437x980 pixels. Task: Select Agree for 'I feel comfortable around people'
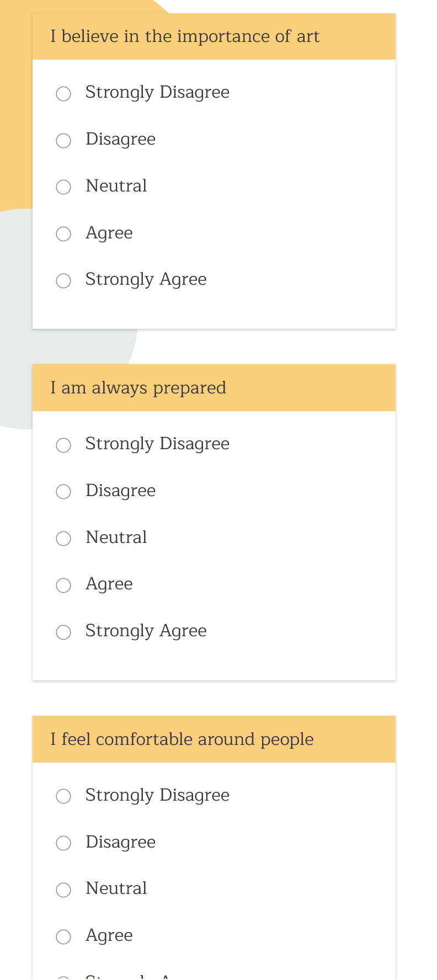63,936
